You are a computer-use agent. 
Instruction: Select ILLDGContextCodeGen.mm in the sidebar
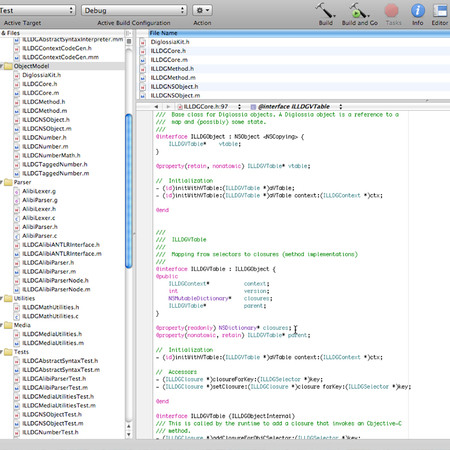(x=60, y=57)
